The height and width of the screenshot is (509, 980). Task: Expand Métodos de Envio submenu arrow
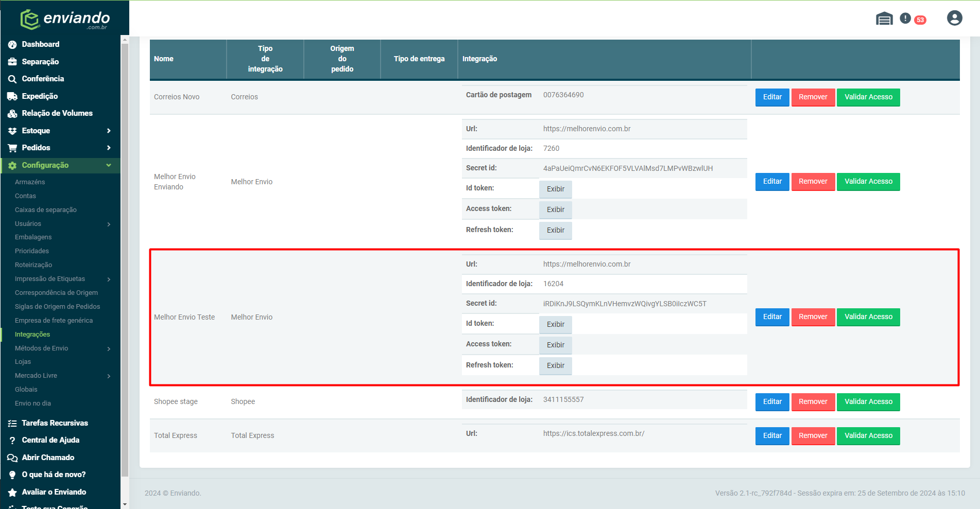(109, 349)
